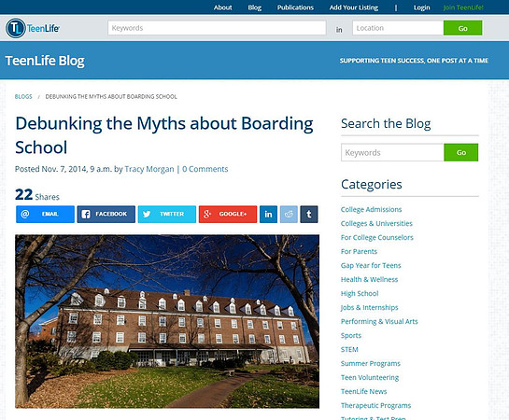Share post on LinkedIn
509x420 pixels.
pyautogui.click(x=268, y=214)
